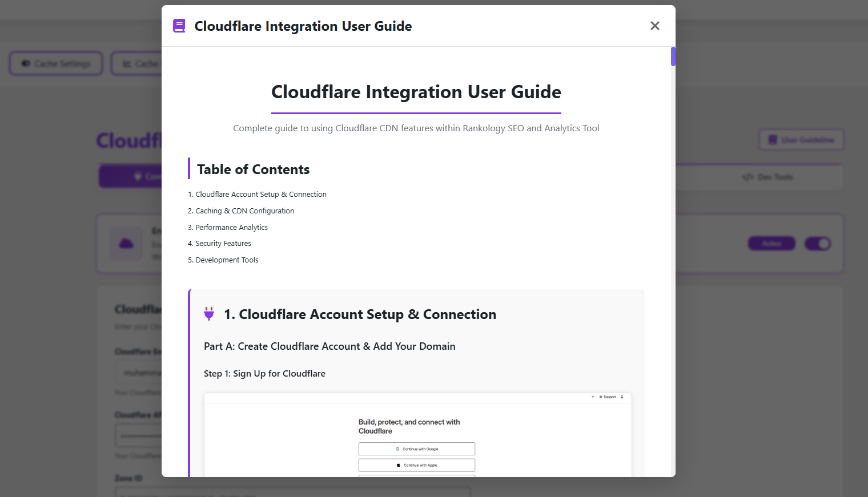Select the purple active tab with the plug icon
The width and height of the screenshot is (868, 497).
click(131, 176)
